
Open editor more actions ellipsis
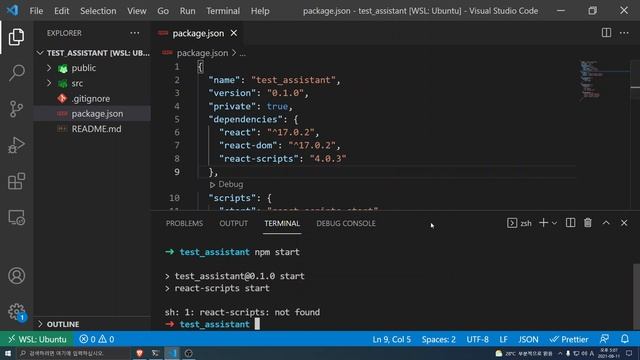tap(624, 33)
